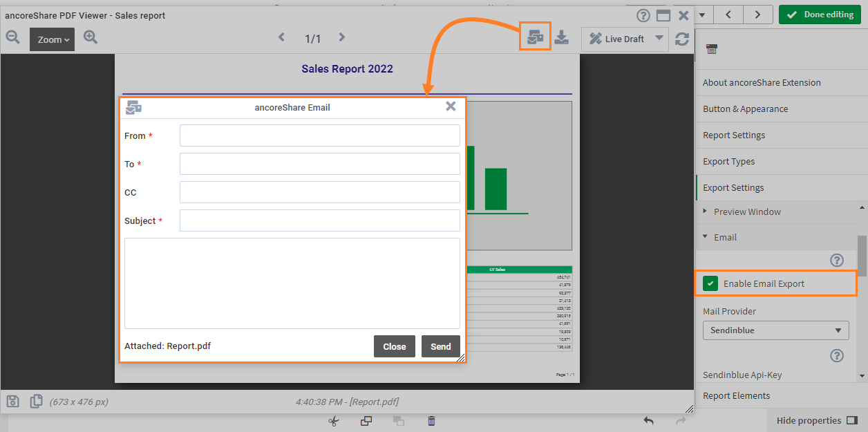Open dropdown arrow left of sheet navigation

pos(703,15)
